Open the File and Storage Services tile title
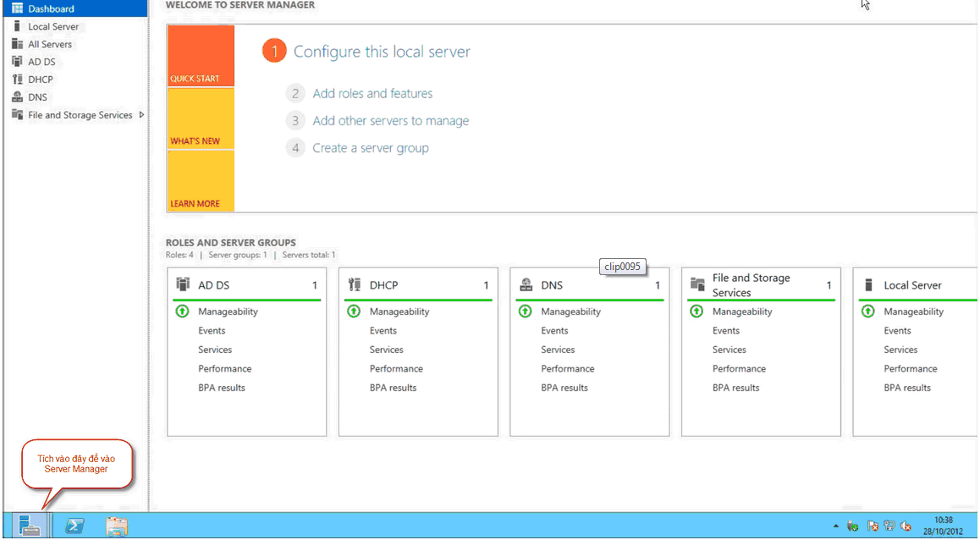 (x=752, y=285)
